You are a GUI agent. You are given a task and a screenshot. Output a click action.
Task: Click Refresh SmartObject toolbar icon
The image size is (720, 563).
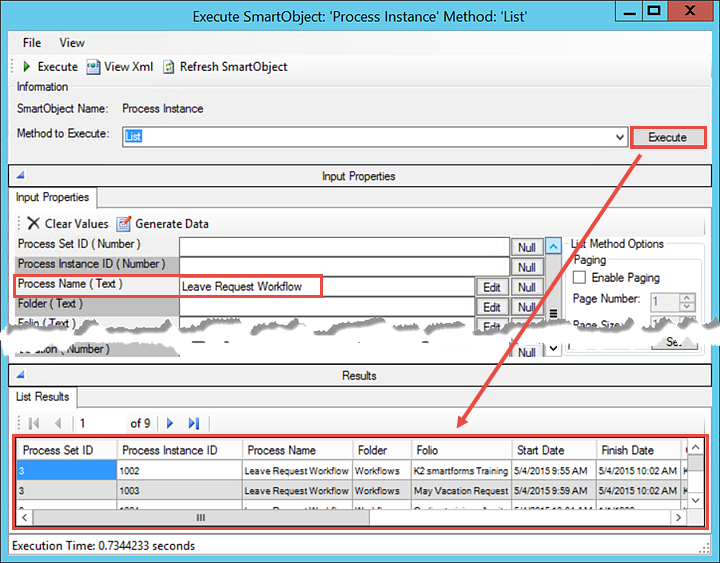coord(169,67)
